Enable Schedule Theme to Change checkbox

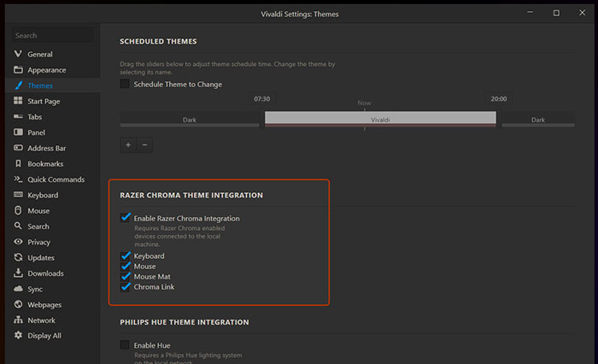click(x=125, y=84)
